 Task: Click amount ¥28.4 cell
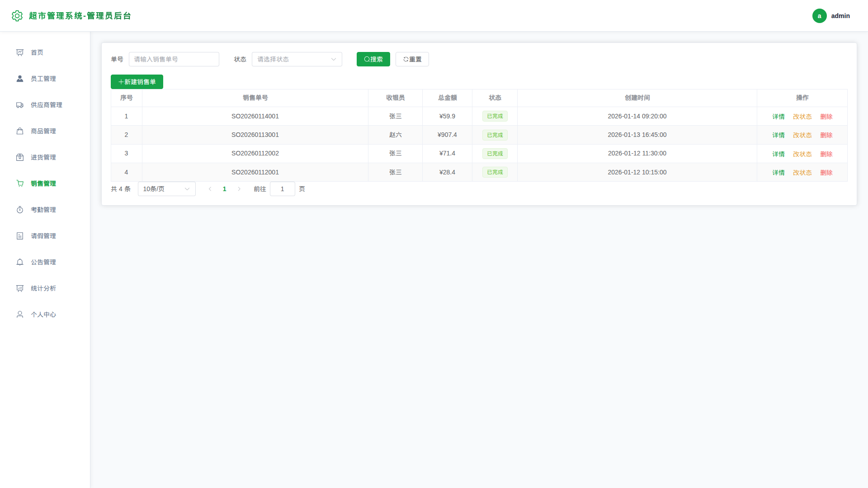pos(448,172)
